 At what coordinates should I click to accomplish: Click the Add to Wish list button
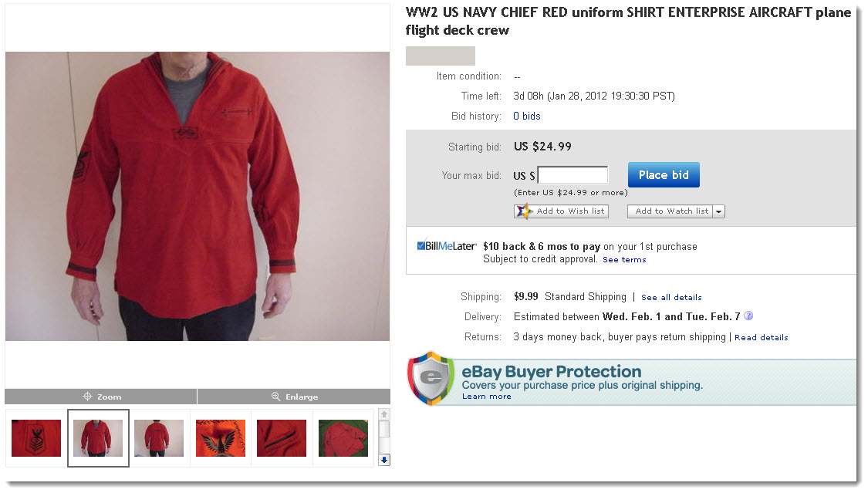tap(562, 211)
